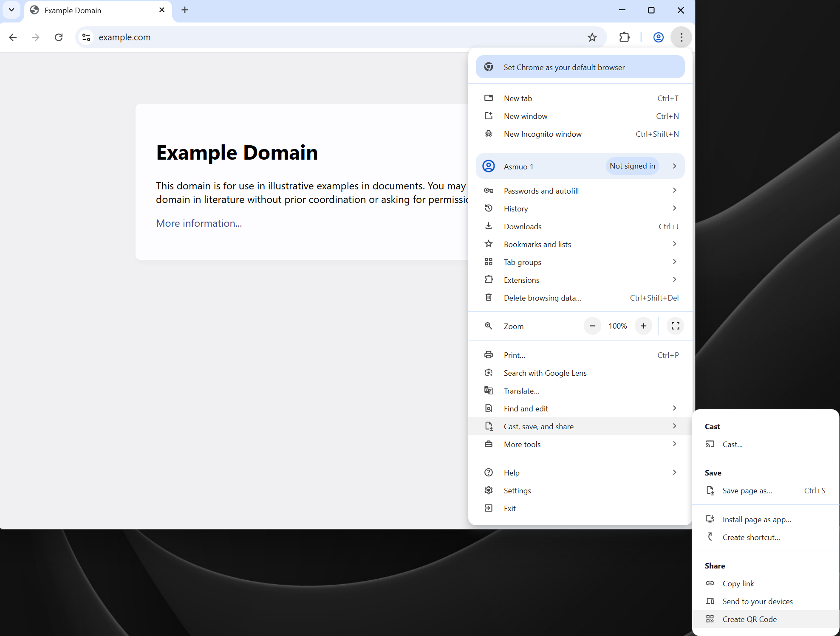Image resolution: width=840 pixels, height=636 pixels.
Task: Bookmark this tab with star icon
Action: point(592,37)
